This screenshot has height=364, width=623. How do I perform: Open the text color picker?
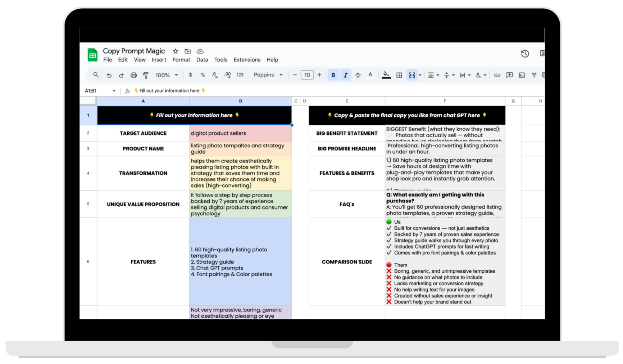[370, 75]
